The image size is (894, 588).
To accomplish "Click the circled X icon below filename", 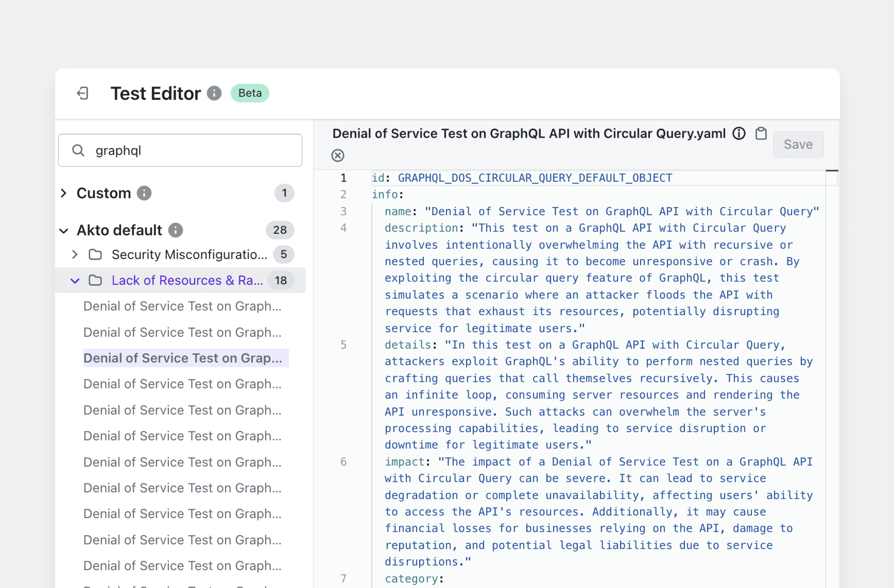I will (338, 155).
